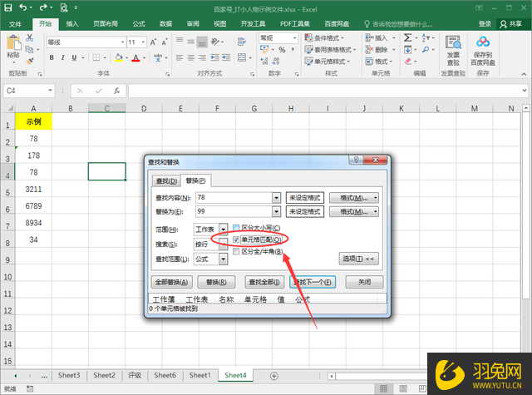Enable the 区分大小写 match case checkbox
This screenshot has height=395, width=532.
[236, 228]
